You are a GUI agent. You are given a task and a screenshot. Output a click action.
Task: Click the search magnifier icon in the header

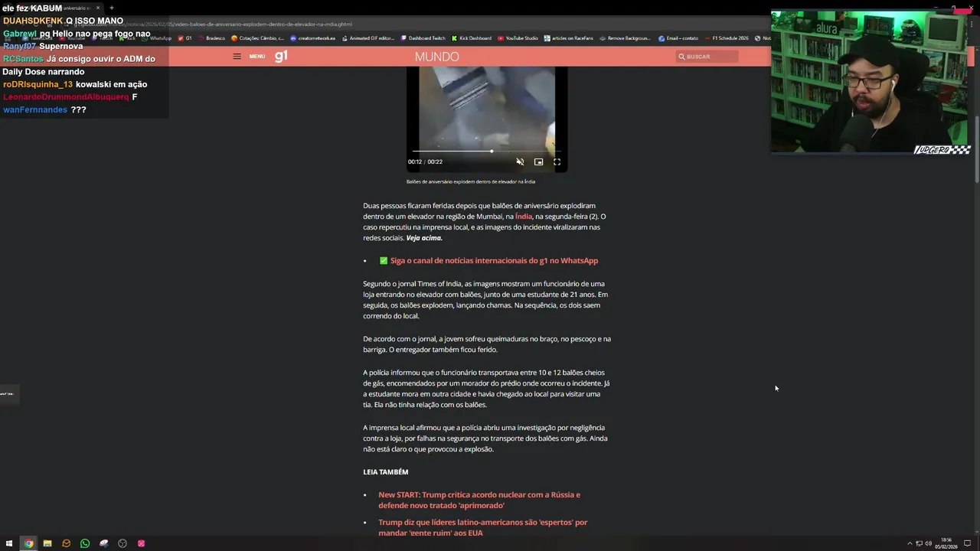point(681,57)
